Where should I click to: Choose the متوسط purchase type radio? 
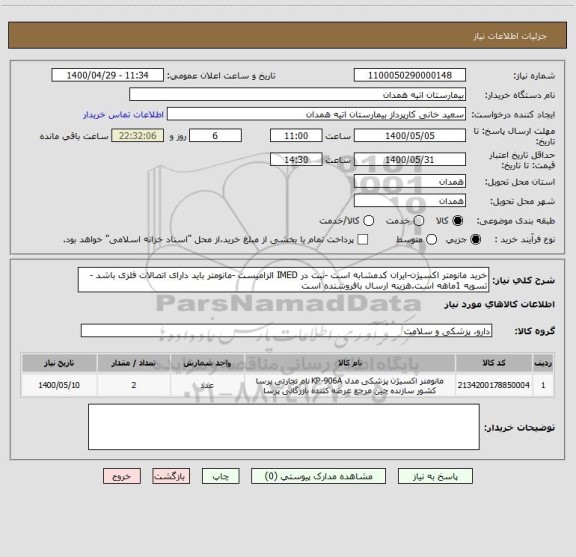(431, 240)
